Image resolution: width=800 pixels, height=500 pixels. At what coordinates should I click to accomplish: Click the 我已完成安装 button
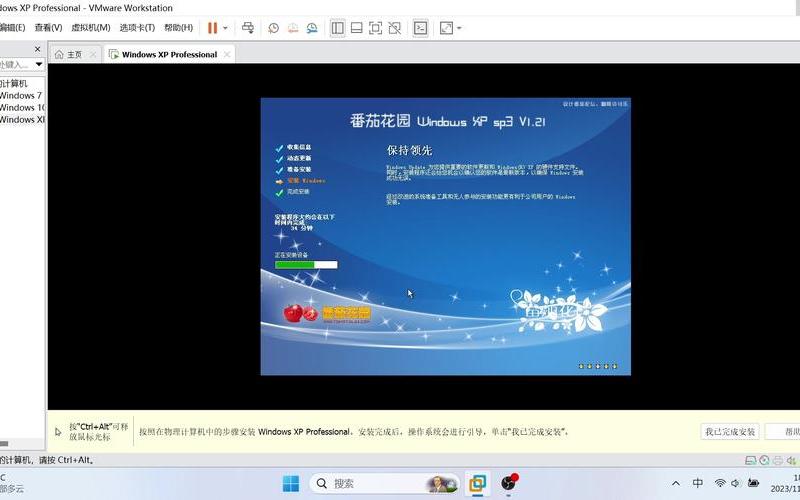point(730,432)
